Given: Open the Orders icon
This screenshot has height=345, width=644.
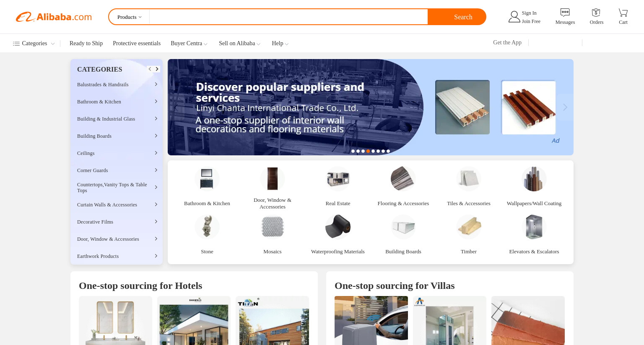Looking at the screenshot, I should click(x=596, y=13).
